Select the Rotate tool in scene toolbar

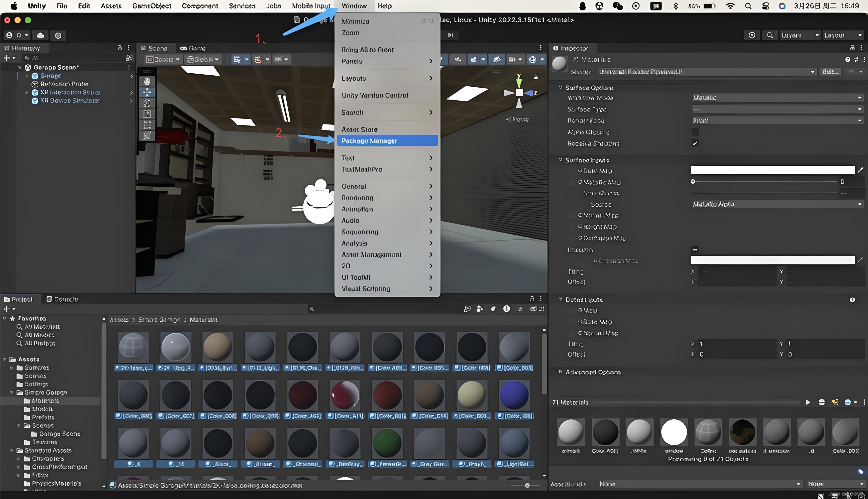[147, 103]
